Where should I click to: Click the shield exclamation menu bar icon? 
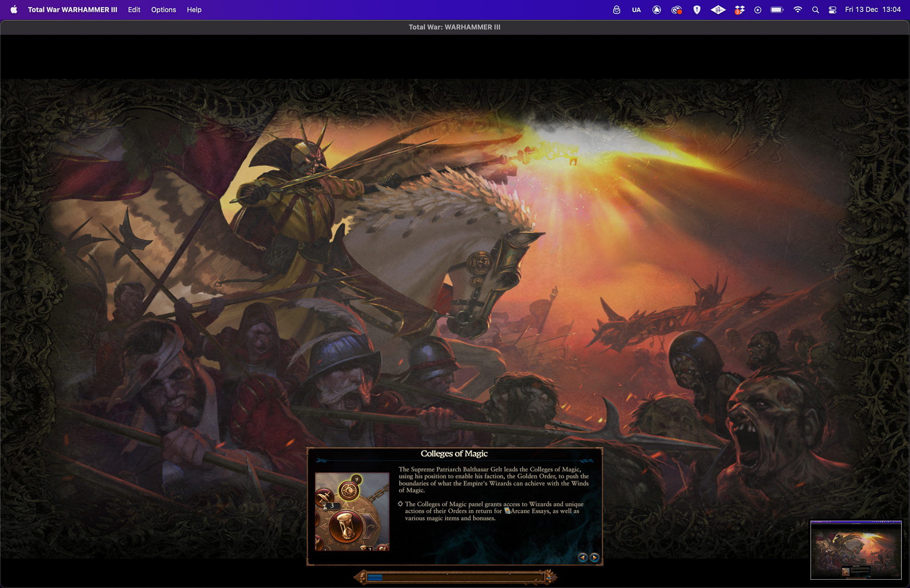[697, 10]
